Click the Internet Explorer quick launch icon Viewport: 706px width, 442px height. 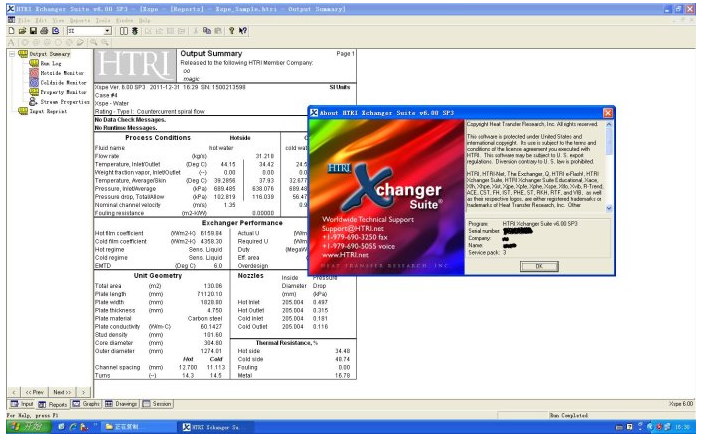point(72,427)
